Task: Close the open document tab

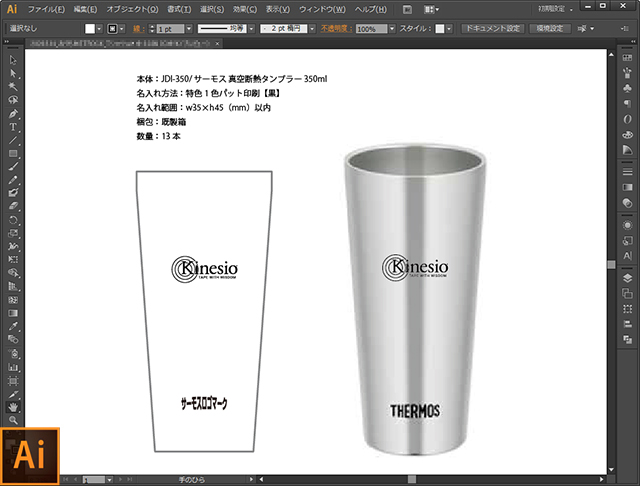Action: point(217,43)
